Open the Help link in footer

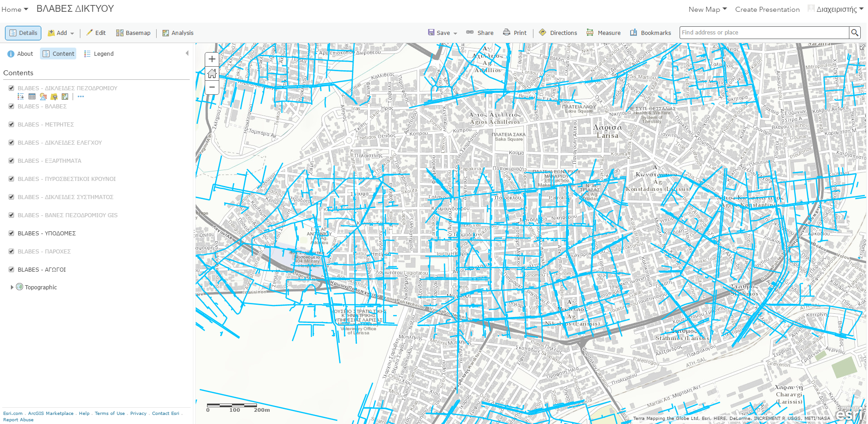click(x=84, y=413)
